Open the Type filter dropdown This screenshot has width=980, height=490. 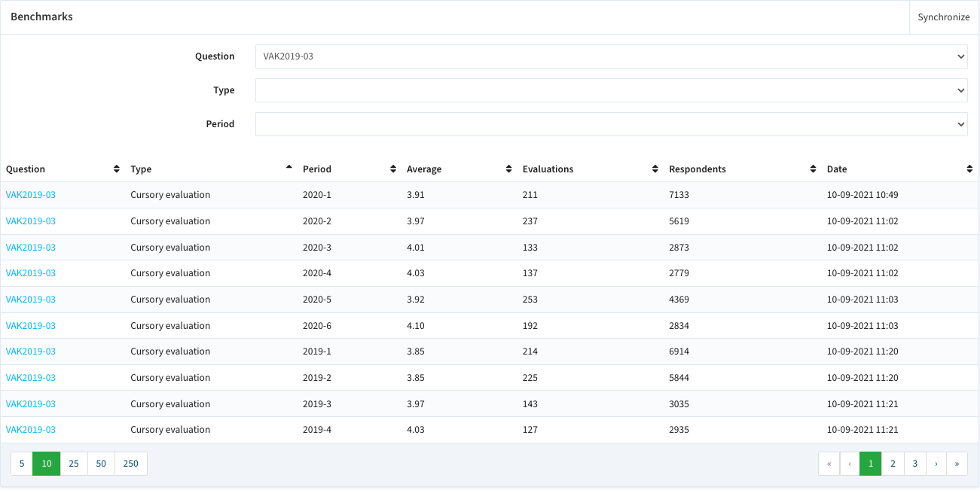(612, 90)
